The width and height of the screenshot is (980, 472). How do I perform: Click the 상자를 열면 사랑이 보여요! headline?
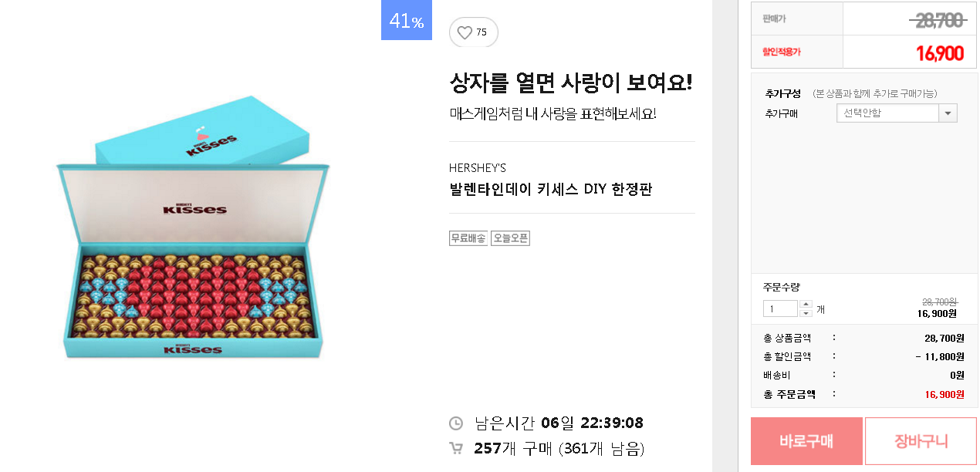pyautogui.click(x=571, y=83)
